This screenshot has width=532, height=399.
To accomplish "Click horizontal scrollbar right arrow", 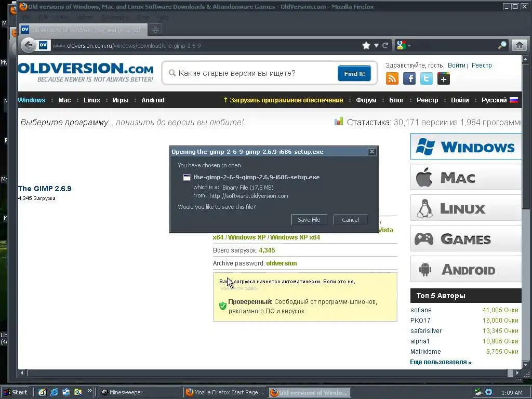I will [517, 373].
